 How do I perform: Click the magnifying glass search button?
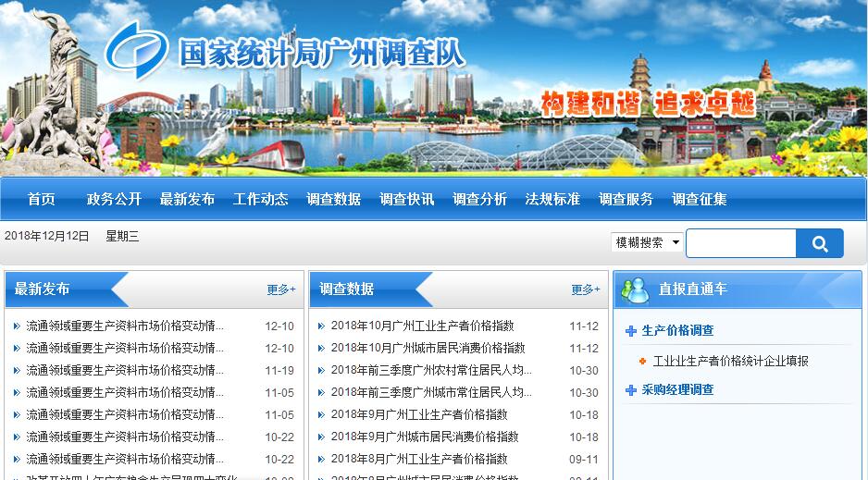pyautogui.click(x=819, y=243)
